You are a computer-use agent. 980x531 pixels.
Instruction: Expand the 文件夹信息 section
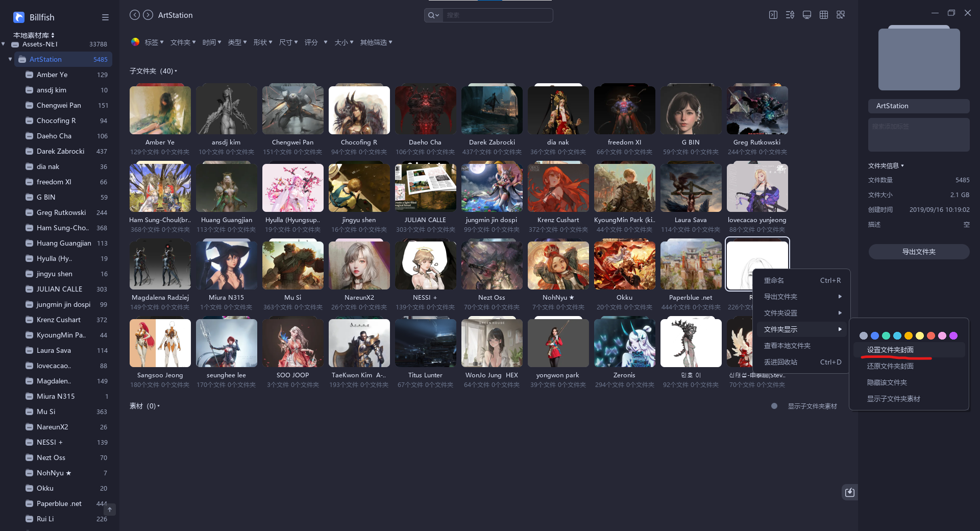tap(886, 165)
